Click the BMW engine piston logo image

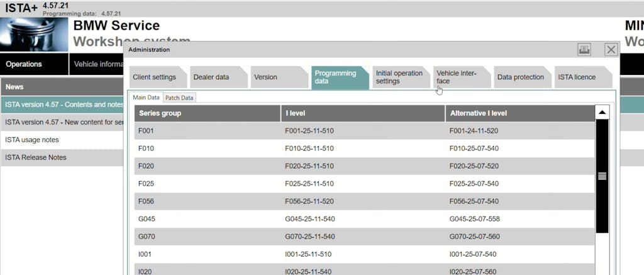pos(34,35)
